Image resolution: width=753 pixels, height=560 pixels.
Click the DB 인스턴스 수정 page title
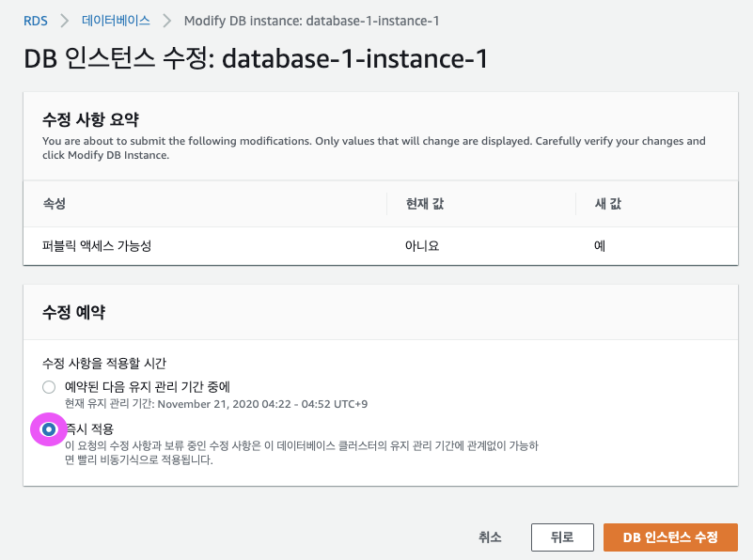tap(256, 58)
